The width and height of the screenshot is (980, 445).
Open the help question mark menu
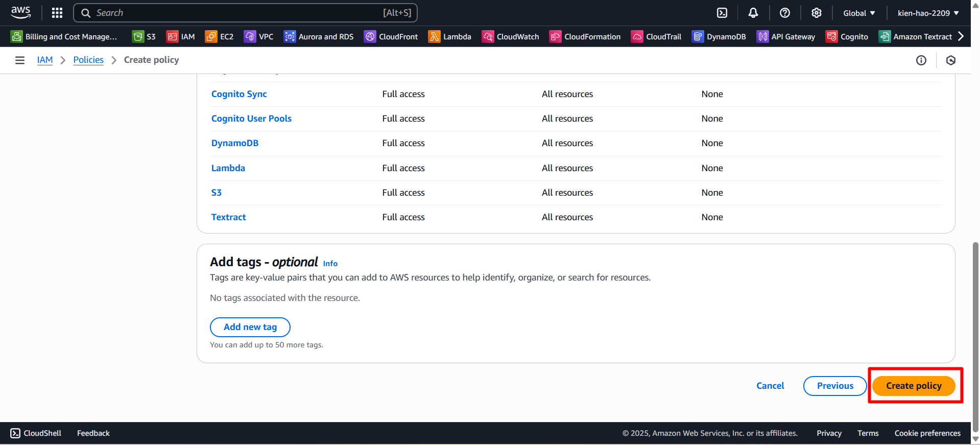pyautogui.click(x=785, y=13)
